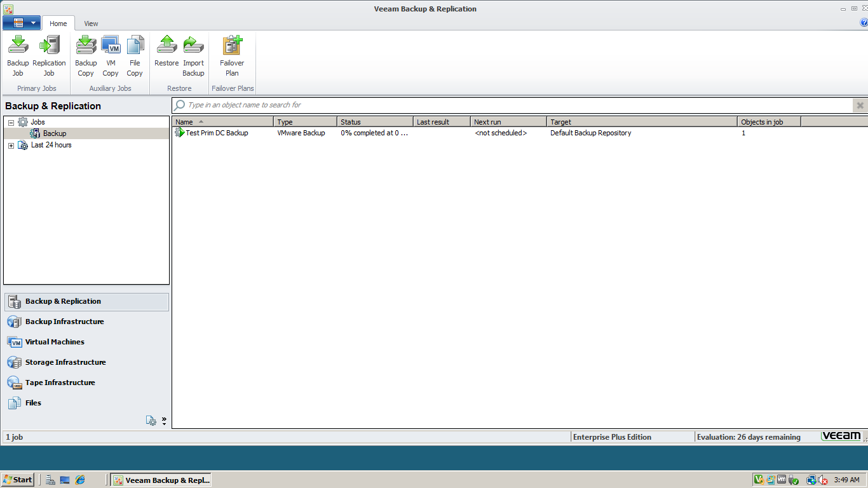Select the Backup Job icon in ribbon
Image resolution: width=868 pixels, height=488 pixels.
(18, 54)
